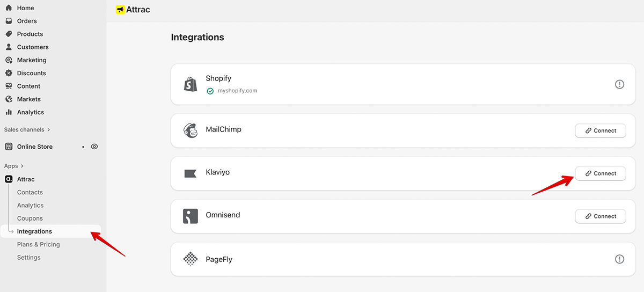Toggle the Online Store view eye icon
This screenshot has width=644, height=292.
94,147
